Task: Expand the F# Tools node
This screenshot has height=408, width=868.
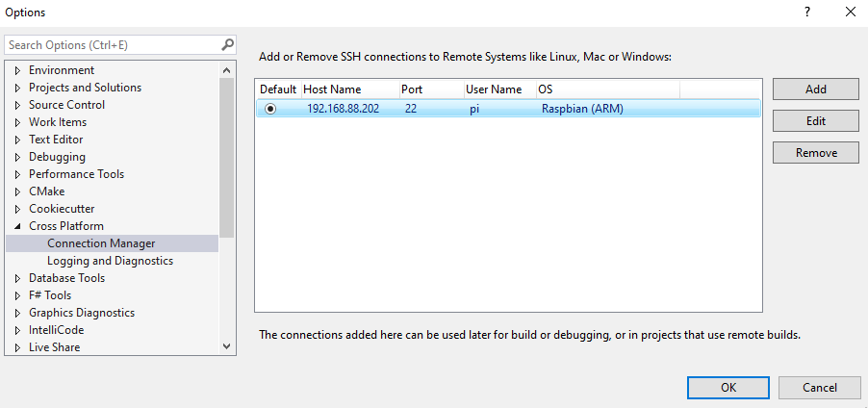Action: (x=17, y=295)
